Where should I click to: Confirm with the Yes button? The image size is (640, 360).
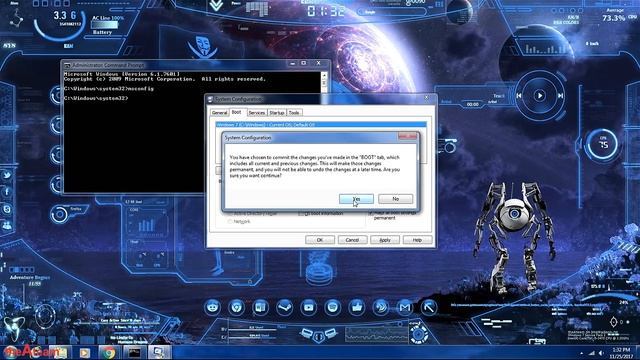(x=356, y=199)
